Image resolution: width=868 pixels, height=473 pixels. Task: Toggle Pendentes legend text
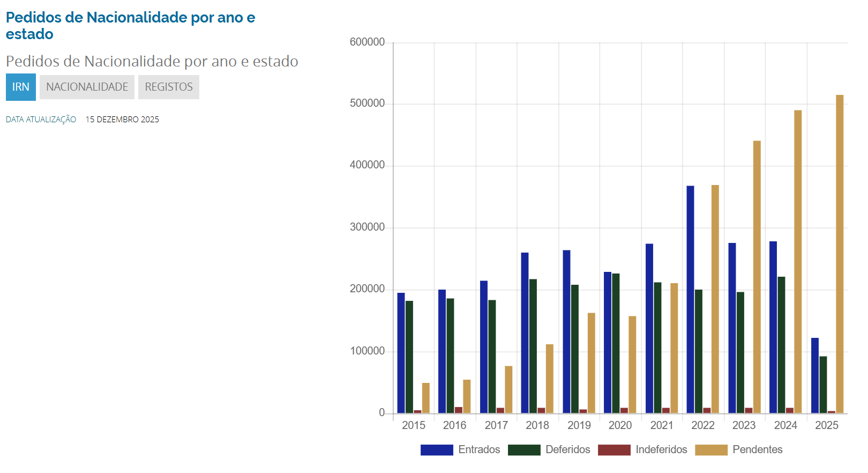(x=757, y=450)
